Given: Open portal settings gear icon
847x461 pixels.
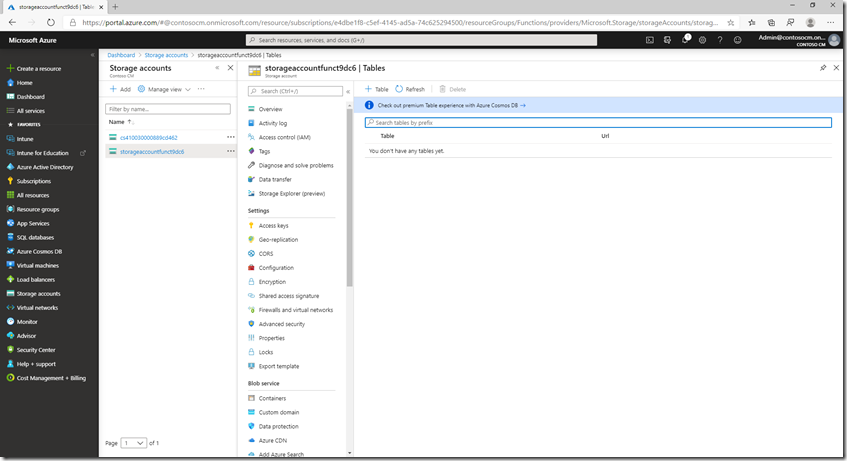Looking at the screenshot, I should pyautogui.click(x=702, y=40).
